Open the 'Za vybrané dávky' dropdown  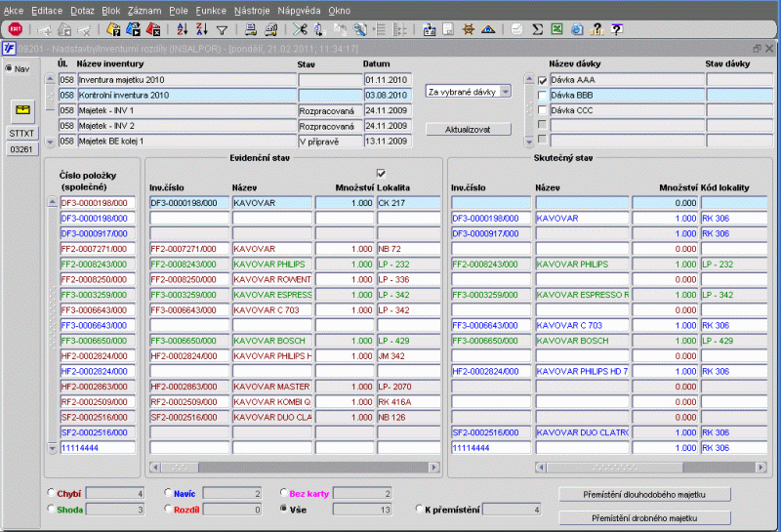pyautogui.click(x=506, y=91)
